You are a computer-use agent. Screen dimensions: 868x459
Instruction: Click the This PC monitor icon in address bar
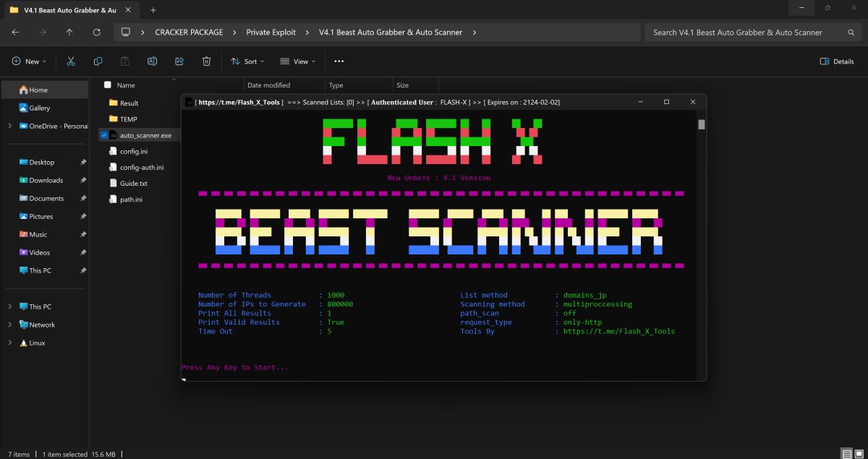(126, 33)
